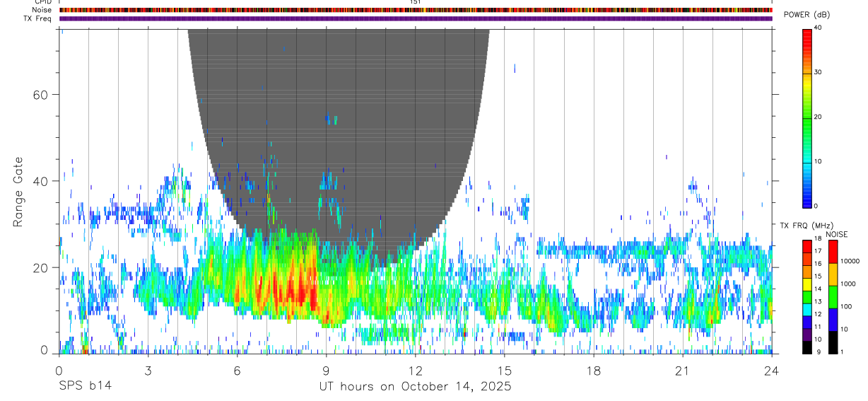Screen dimensions: 868x401
Task: Click the '1' tick on NOISE scale
Action: pyautogui.click(x=842, y=351)
